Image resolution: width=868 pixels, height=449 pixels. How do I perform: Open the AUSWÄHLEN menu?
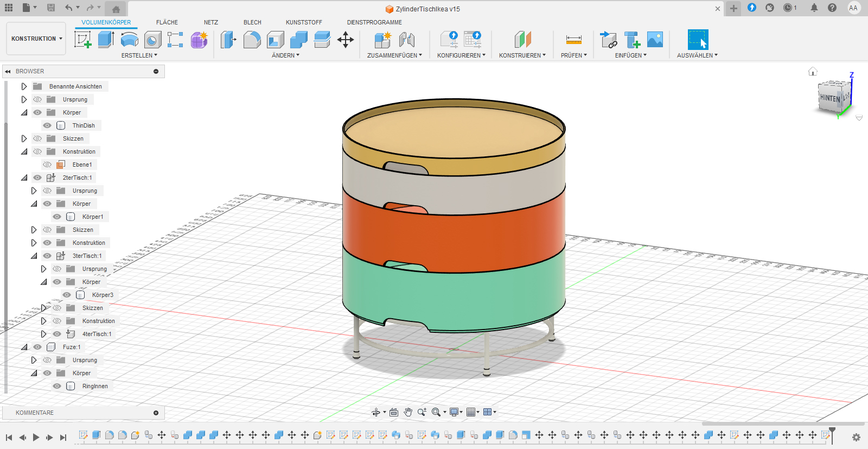(x=697, y=55)
